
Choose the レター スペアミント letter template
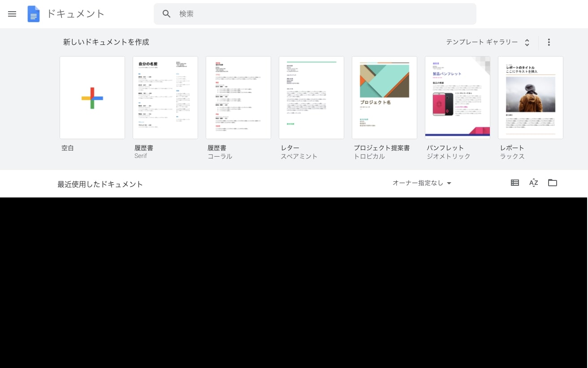[x=311, y=97]
